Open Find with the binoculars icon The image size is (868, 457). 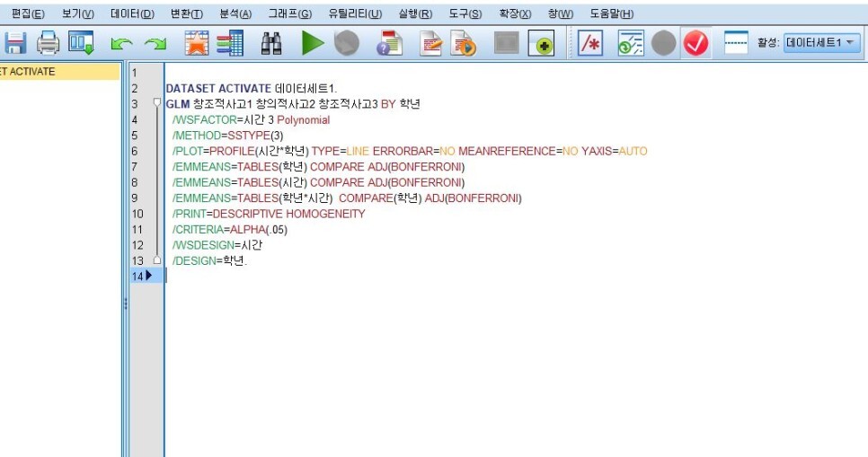(271, 43)
